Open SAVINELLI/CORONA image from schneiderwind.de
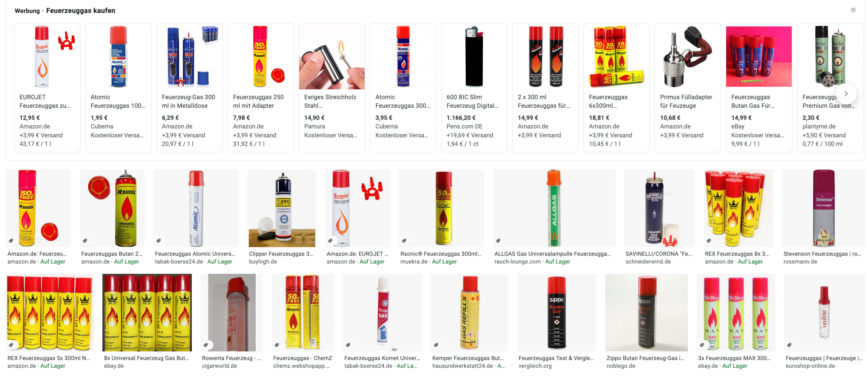This screenshot has width=868, height=377. [x=659, y=208]
